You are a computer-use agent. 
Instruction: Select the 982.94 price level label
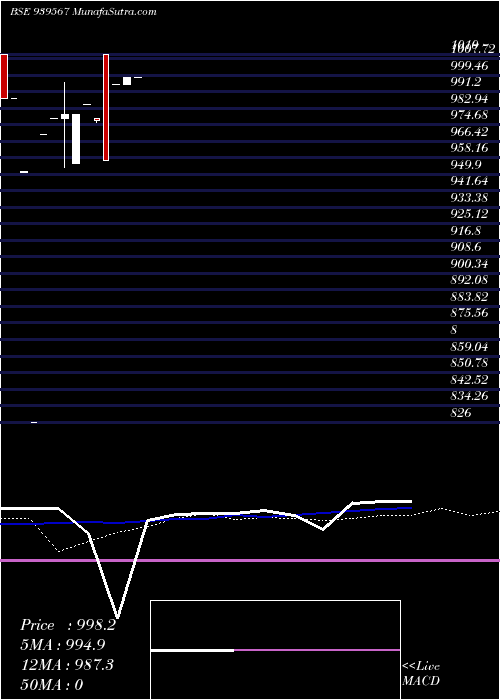click(x=469, y=99)
